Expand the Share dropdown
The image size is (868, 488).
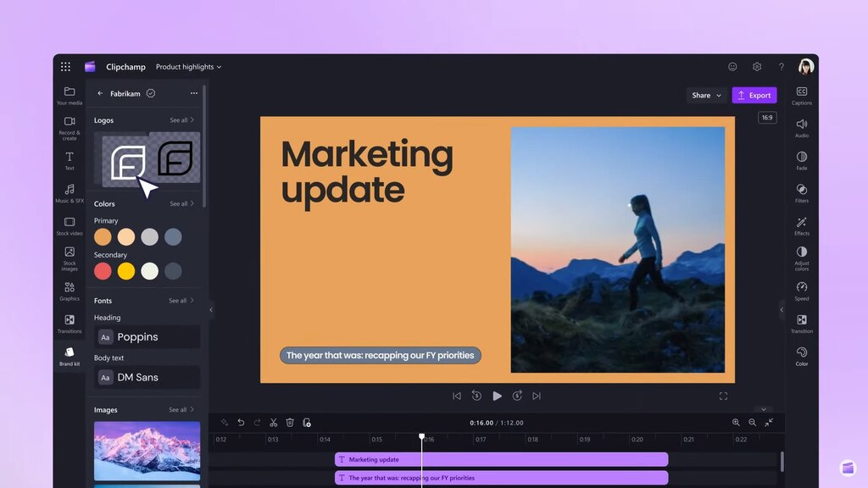(x=706, y=95)
